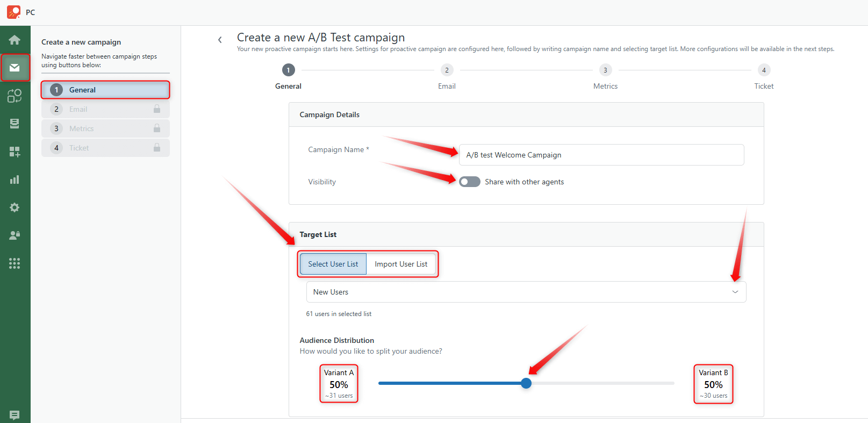This screenshot has height=423, width=868.
Task: Open the nine-dot apps grid icon
Action: (15, 263)
